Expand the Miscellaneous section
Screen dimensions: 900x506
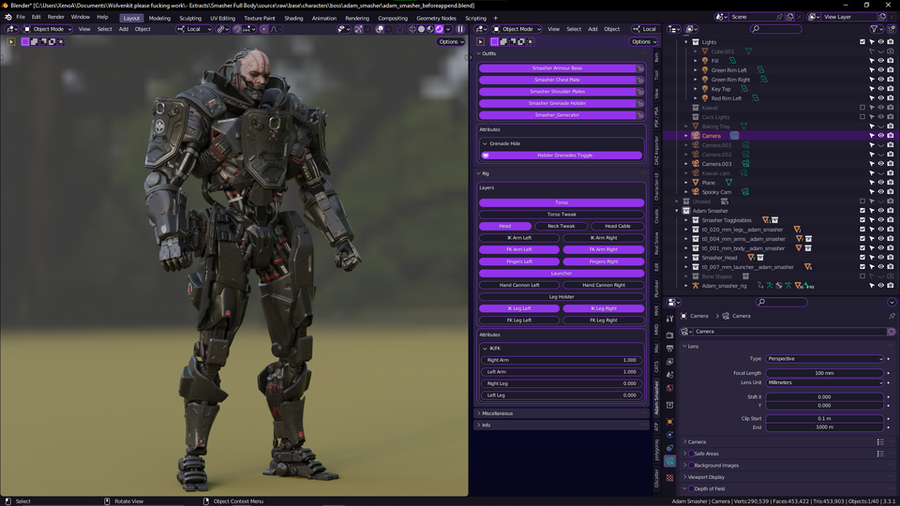tap(479, 414)
